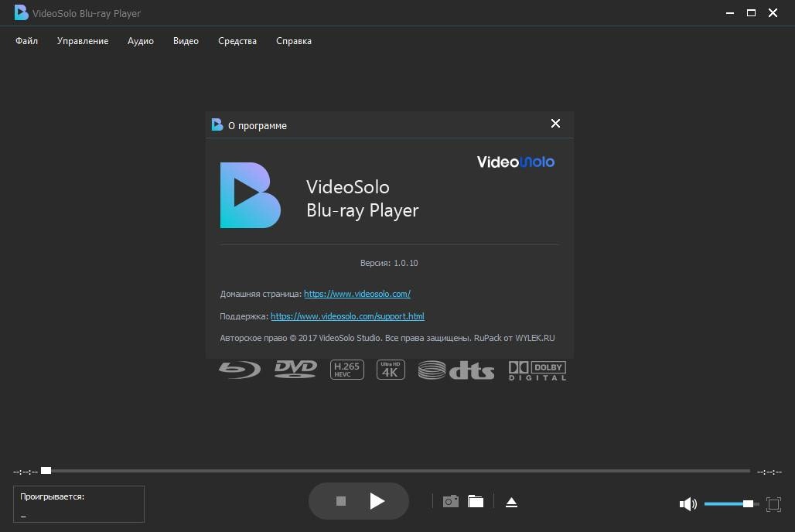
Task: Click the total duration indicator
Action: point(769,472)
